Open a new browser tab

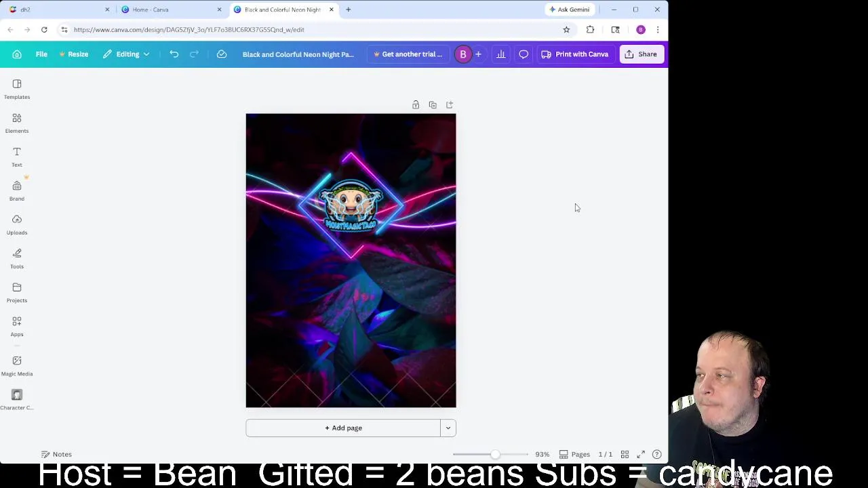point(349,9)
